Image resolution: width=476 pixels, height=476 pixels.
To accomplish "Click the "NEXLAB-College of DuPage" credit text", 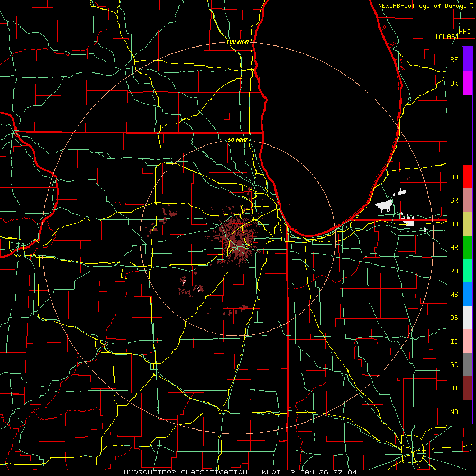I will pyautogui.click(x=423, y=6).
